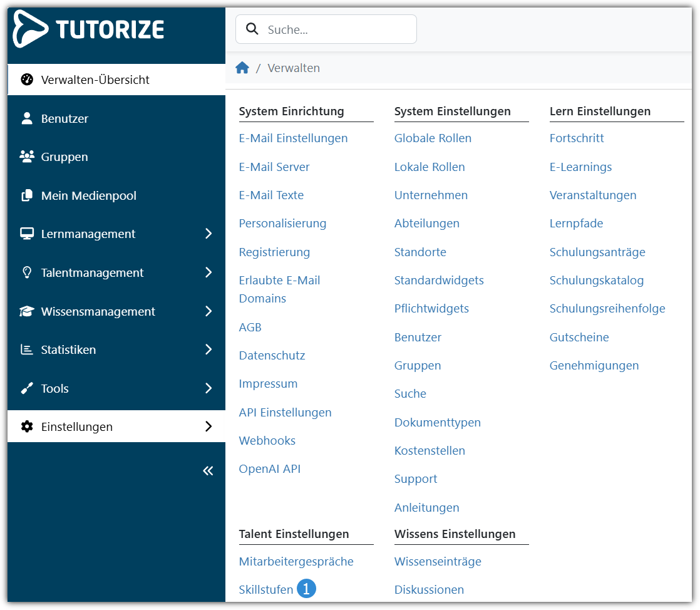Click the Tools brush icon in sidebar
The width and height of the screenshot is (700, 610).
[x=27, y=388]
